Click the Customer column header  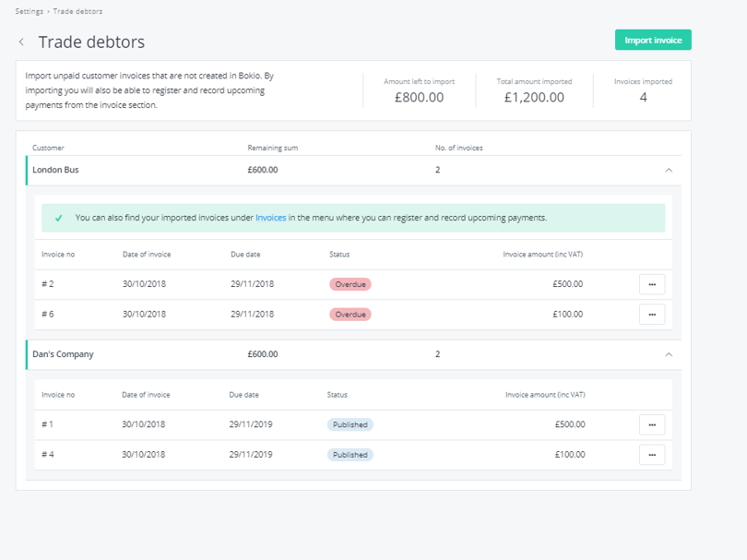coord(48,148)
